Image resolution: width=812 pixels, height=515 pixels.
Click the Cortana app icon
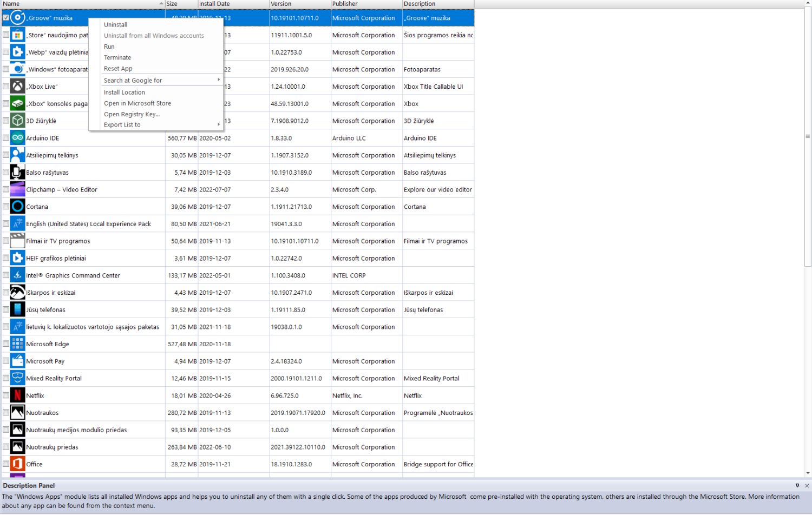[x=17, y=207]
